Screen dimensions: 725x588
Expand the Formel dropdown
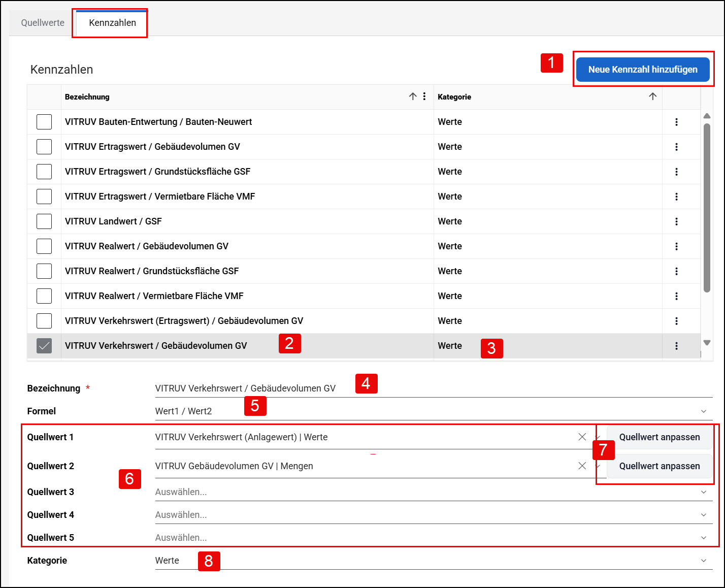click(x=704, y=411)
